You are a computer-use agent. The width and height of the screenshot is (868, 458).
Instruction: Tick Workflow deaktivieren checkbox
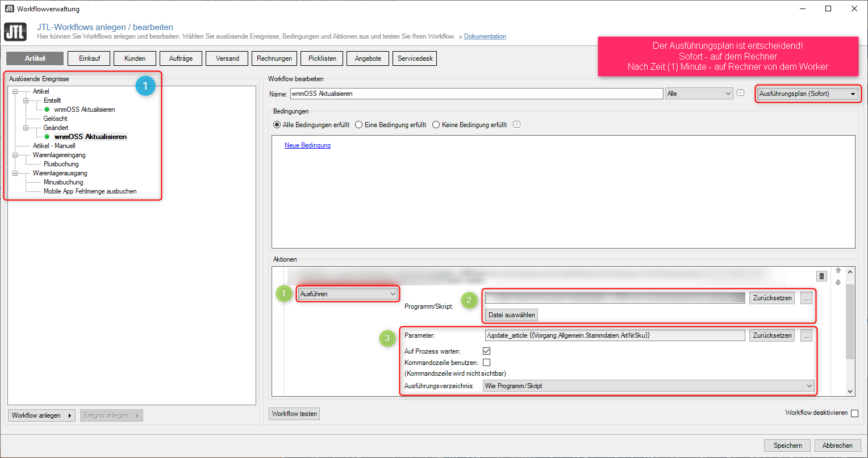pyautogui.click(x=854, y=413)
